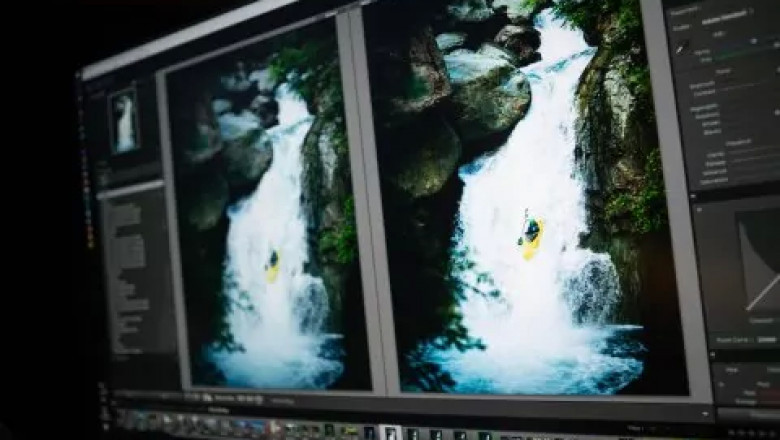
Task: Open the toolbar options triangle menu
Action: point(705,413)
